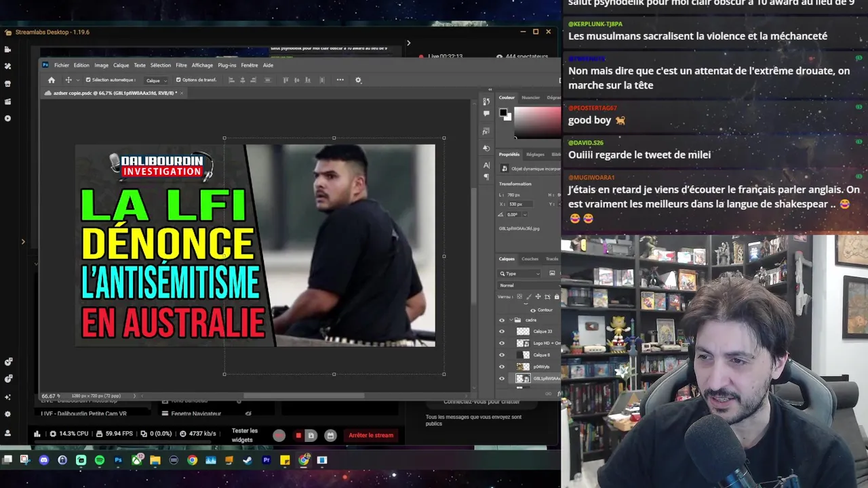868x488 pixels.
Task: Open the Filtre menu
Action: pos(181,65)
